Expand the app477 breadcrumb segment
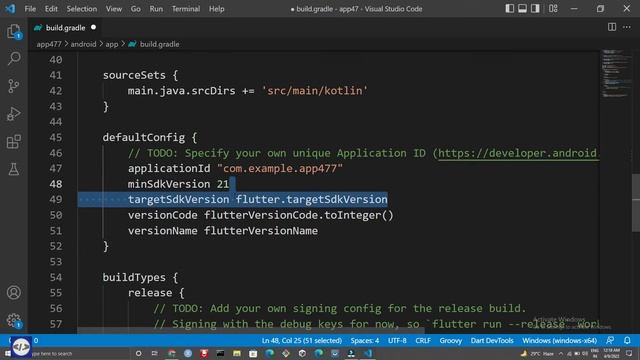The width and height of the screenshot is (640, 360). pos(49,44)
